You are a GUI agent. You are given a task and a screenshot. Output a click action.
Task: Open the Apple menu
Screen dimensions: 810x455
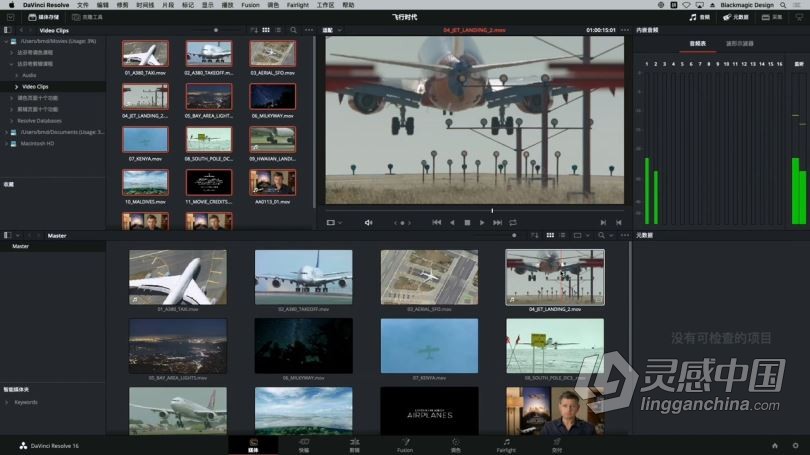click(11, 5)
